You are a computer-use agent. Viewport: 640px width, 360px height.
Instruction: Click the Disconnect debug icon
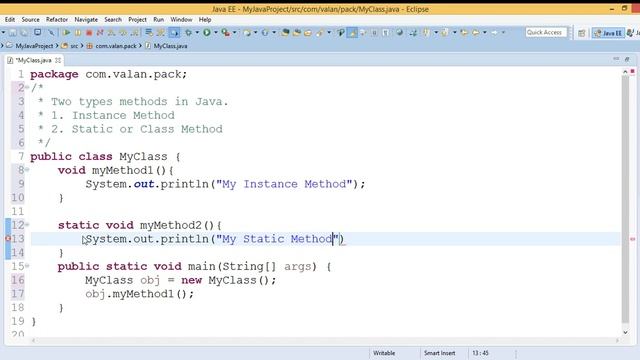(x=100, y=32)
